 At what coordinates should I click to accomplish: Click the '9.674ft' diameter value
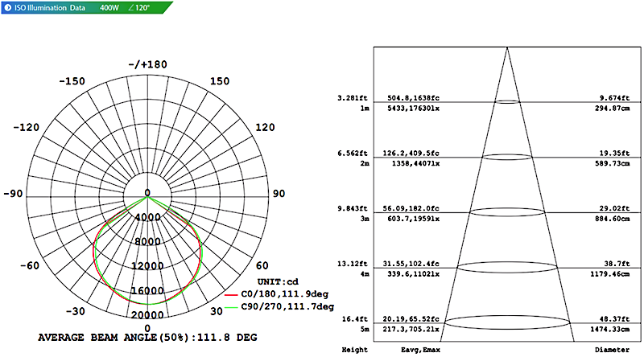click(614, 98)
